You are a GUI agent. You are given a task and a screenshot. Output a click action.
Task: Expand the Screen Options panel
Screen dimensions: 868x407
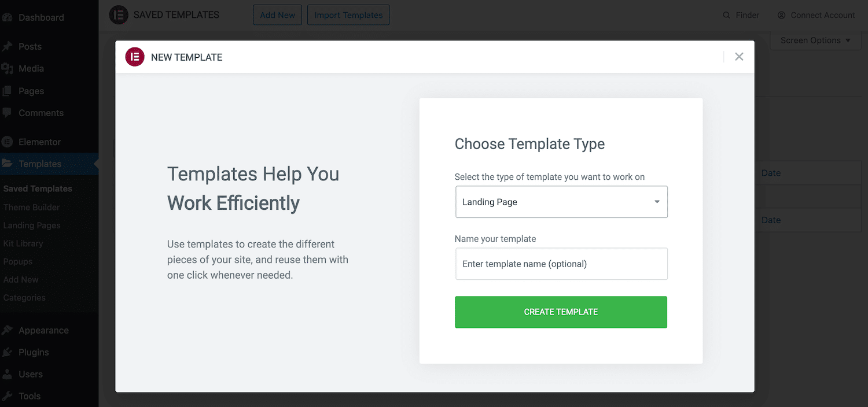pos(815,40)
